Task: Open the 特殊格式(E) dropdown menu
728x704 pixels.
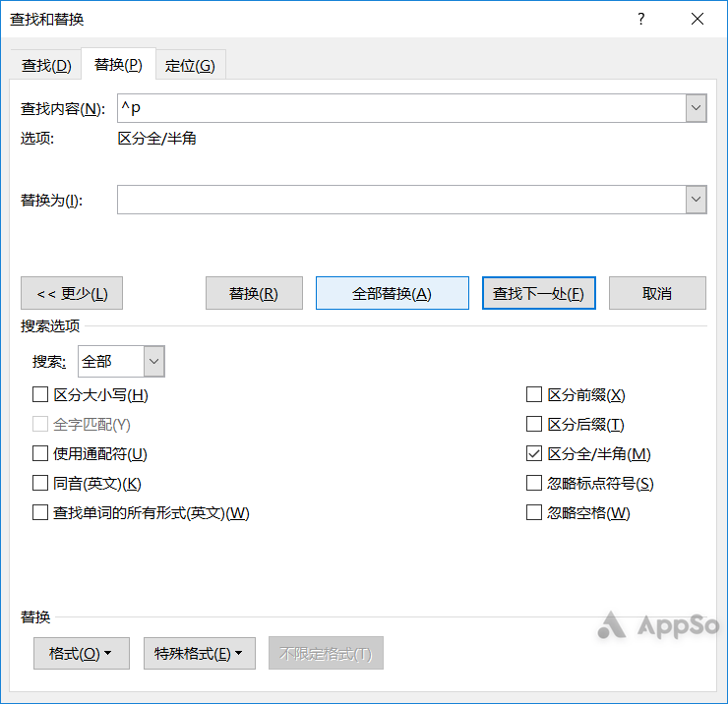Action: (200, 654)
